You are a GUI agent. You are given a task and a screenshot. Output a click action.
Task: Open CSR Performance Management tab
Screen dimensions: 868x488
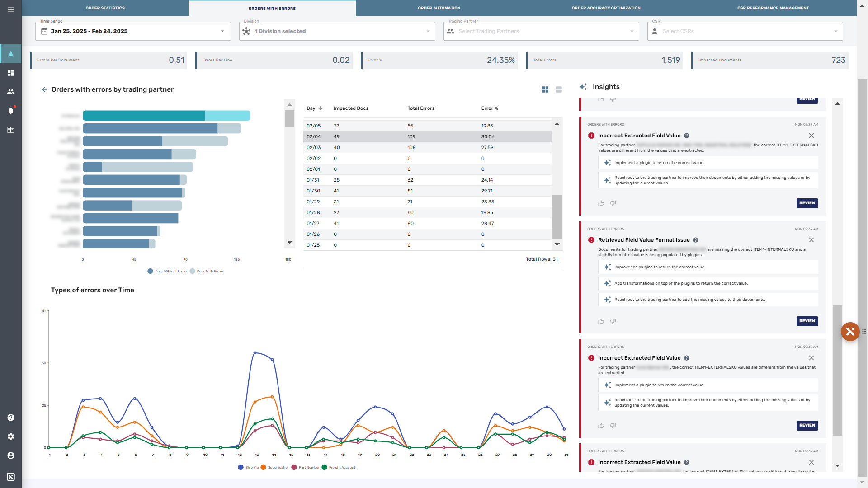click(773, 8)
